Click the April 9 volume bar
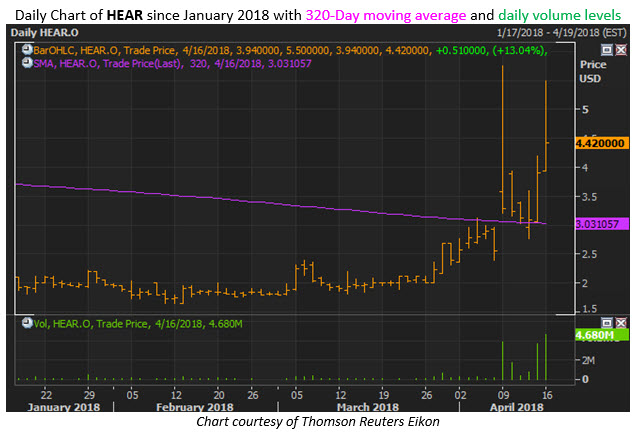The width and height of the screenshot is (635, 434). point(503,361)
